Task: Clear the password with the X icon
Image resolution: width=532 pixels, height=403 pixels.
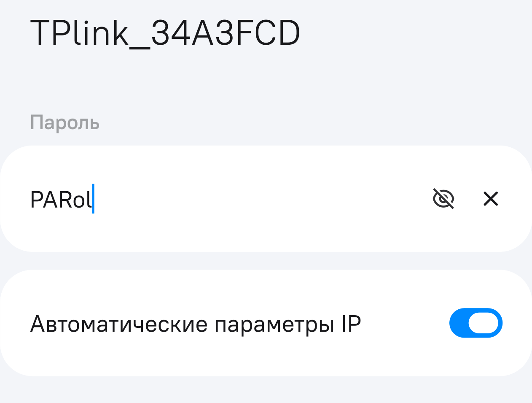Action: tap(491, 199)
